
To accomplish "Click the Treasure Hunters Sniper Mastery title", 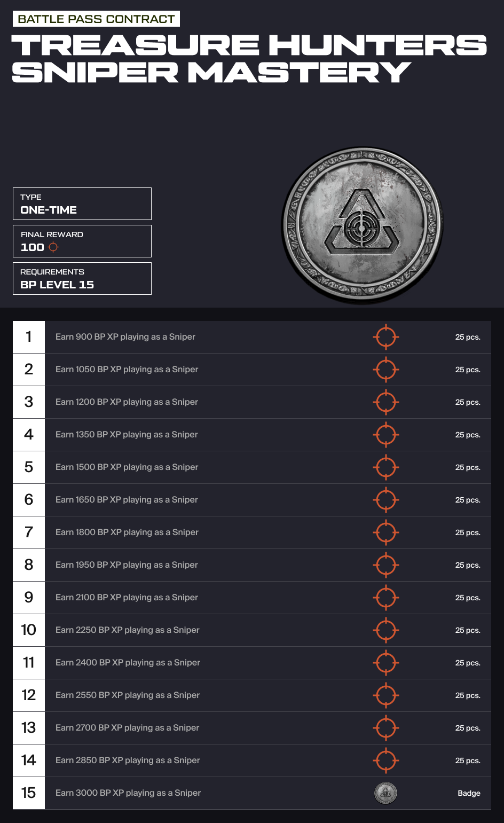I will 249,59.
